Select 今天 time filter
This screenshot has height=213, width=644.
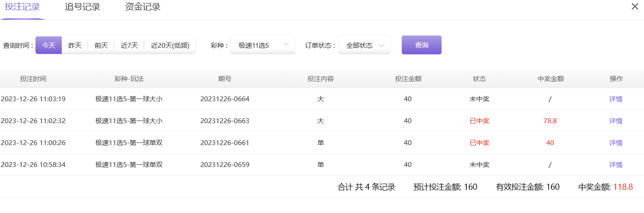49,45
